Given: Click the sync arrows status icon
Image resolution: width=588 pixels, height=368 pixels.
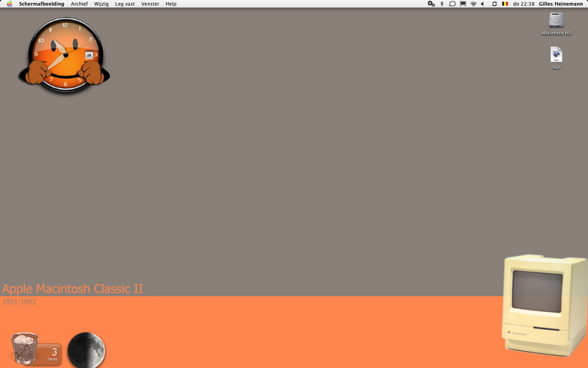Looking at the screenshot, I should click(494, 4).
